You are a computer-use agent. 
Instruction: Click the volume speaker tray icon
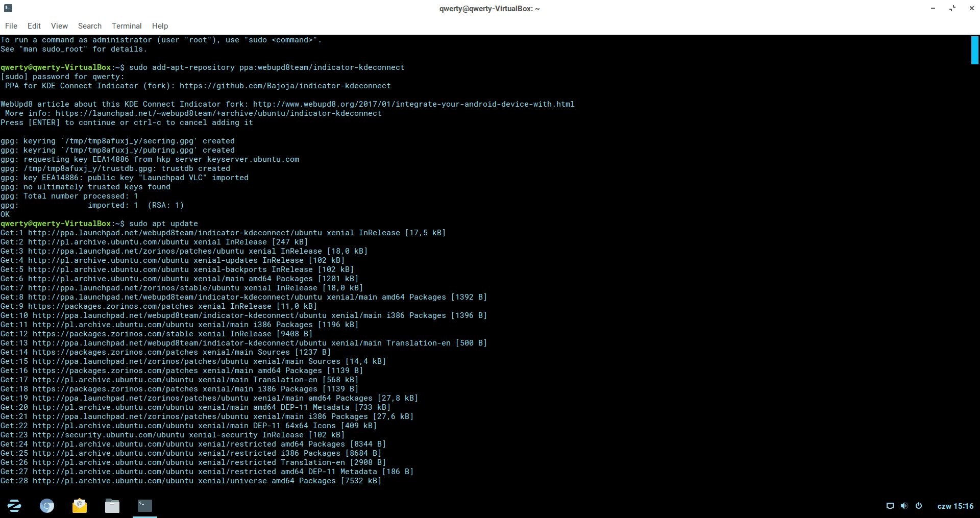904,506
